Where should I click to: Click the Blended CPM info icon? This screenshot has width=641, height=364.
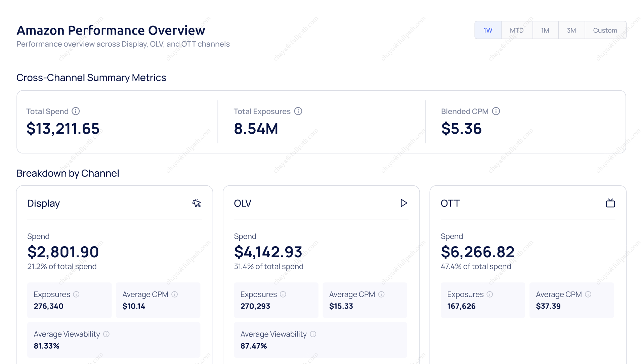(496, 111)
